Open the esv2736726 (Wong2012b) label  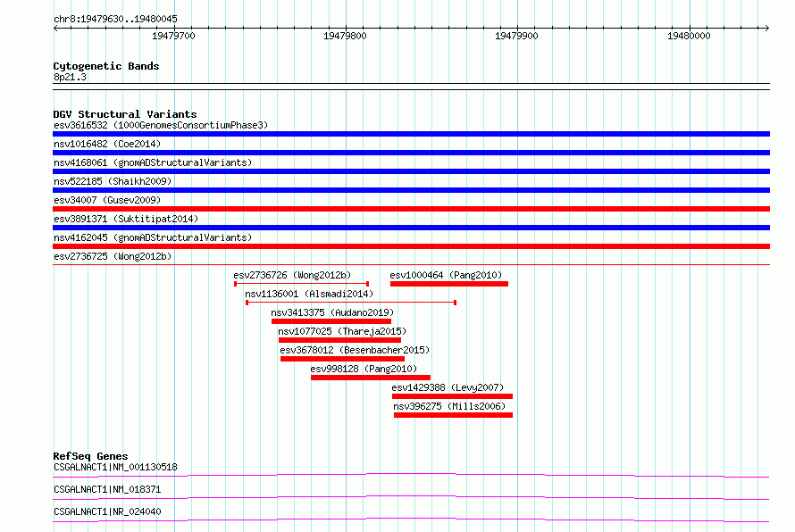point(292,275)
